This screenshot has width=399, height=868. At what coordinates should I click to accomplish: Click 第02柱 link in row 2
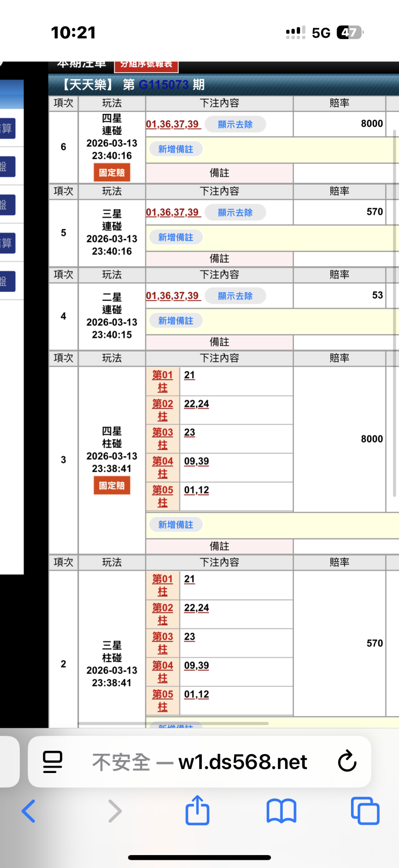(x=163, y=614)
